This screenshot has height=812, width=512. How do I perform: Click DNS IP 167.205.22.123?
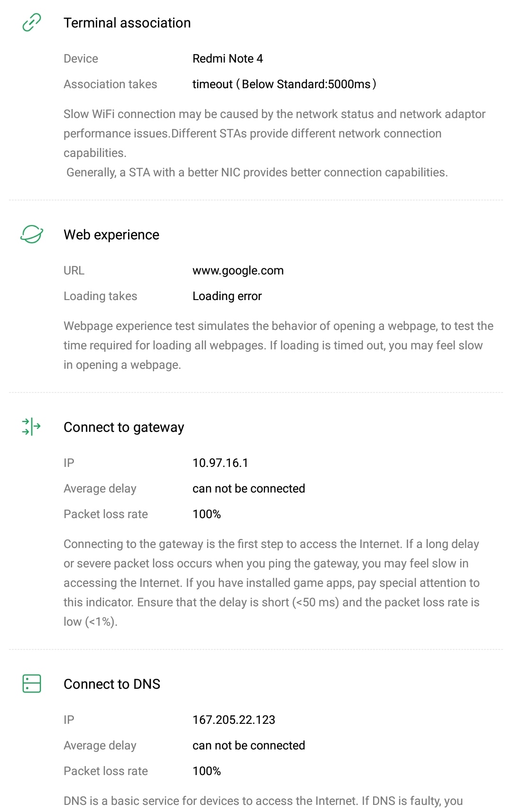[234, 720]
